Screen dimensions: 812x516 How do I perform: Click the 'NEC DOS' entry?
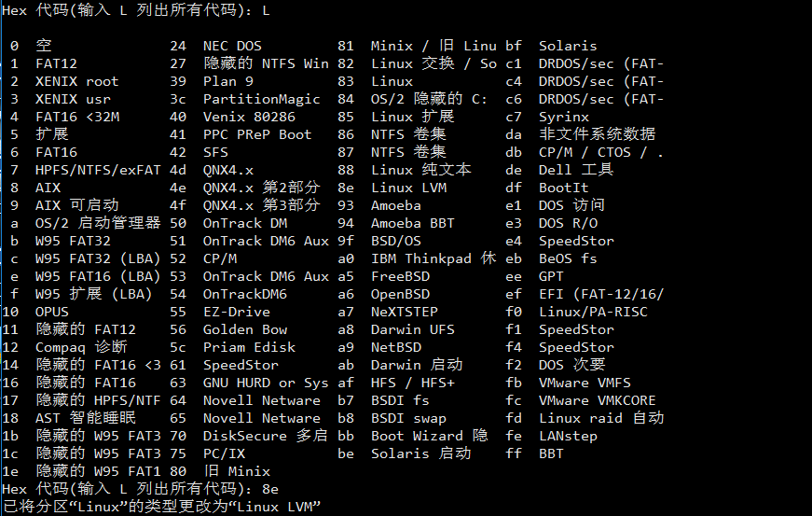(x=232, y=46)
